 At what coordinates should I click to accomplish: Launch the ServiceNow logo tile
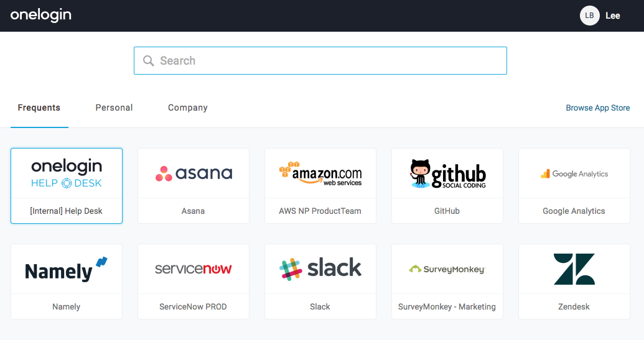(x=194, y=269)
